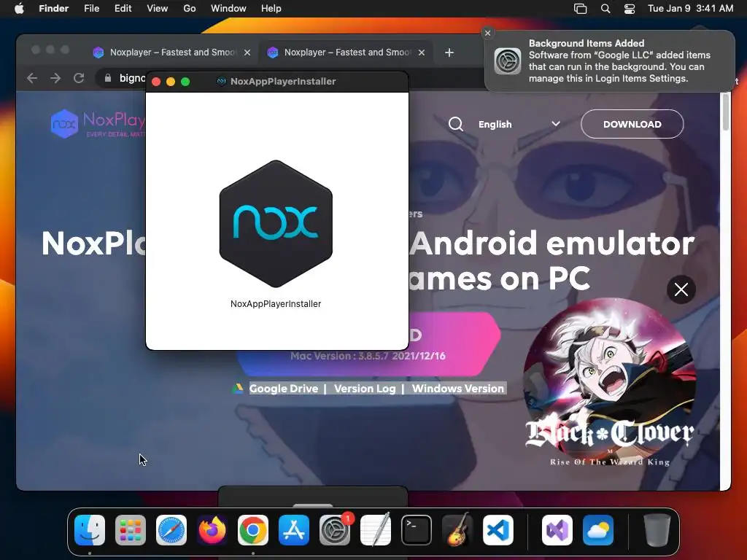Screen dimensions: 747x560
Task: Open the Google Drive link
Action: click(284, 389)
